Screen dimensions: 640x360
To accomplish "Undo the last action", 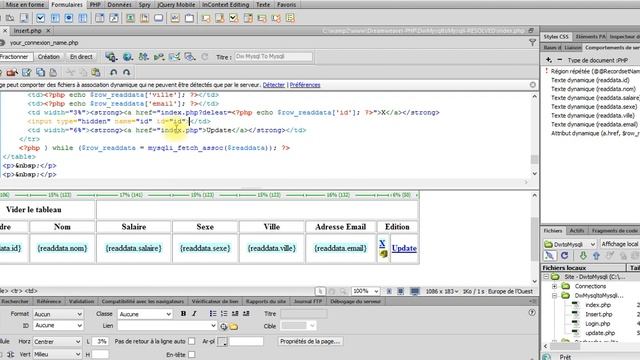I will point(113,72).
